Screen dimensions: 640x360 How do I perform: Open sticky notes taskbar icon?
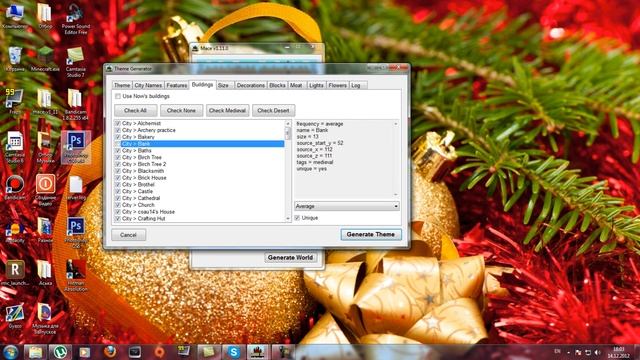pos(208,352)
